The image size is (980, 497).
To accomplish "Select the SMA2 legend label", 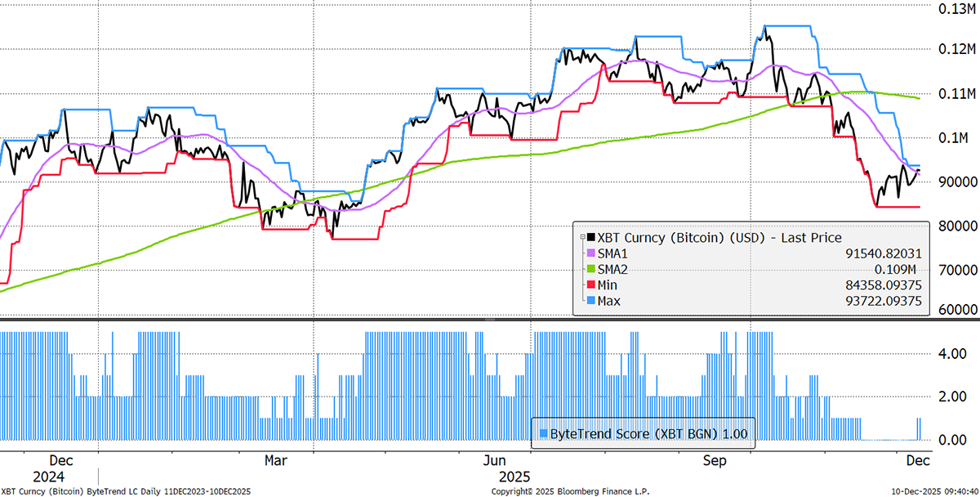I will click(x=614, y=269).
